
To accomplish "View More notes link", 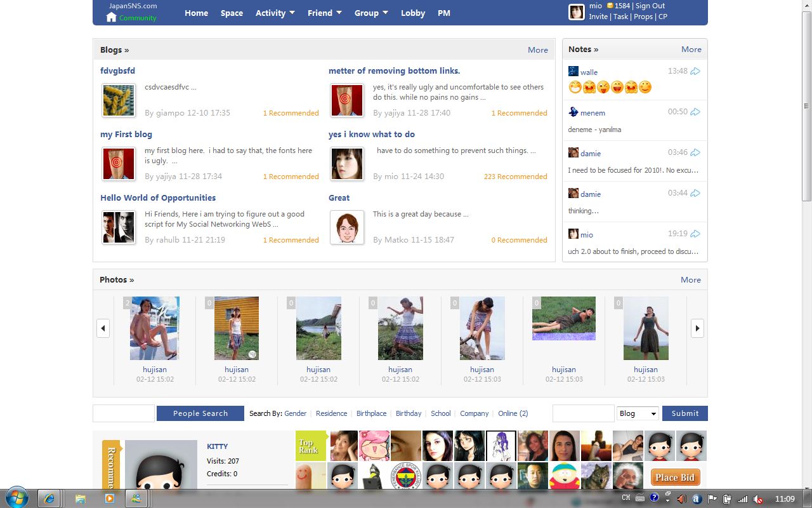I will (x=691, y=49).
